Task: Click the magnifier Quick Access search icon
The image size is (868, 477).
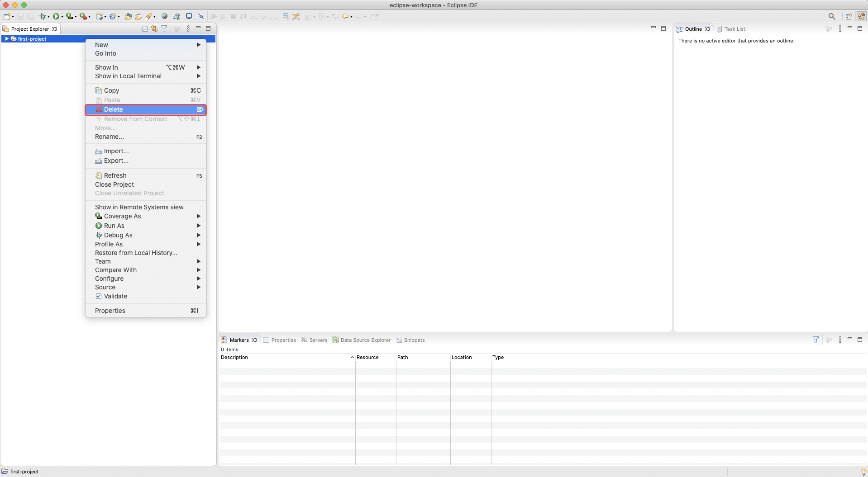Action: coord(832,16)
